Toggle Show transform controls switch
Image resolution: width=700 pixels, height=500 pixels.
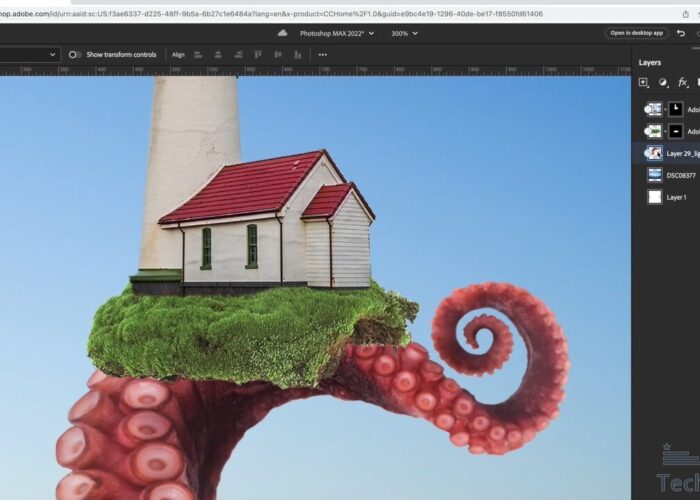tap(75, 54)
